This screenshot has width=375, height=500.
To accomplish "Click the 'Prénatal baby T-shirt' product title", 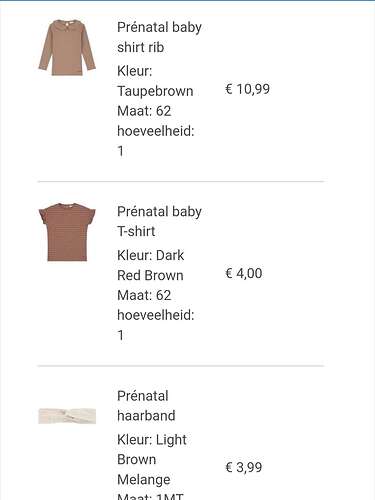I will pos(159,221).
